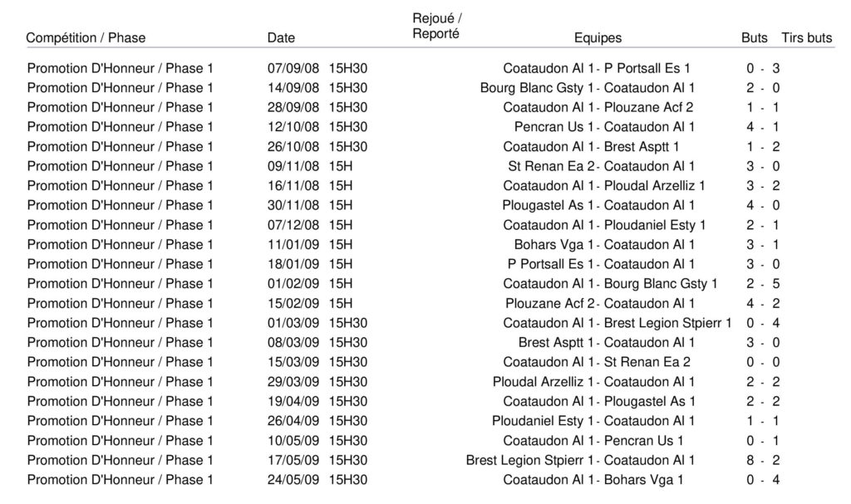The image size is (851, 504).
Task: Click the Tirs buts column header
Action: (806, 38)
